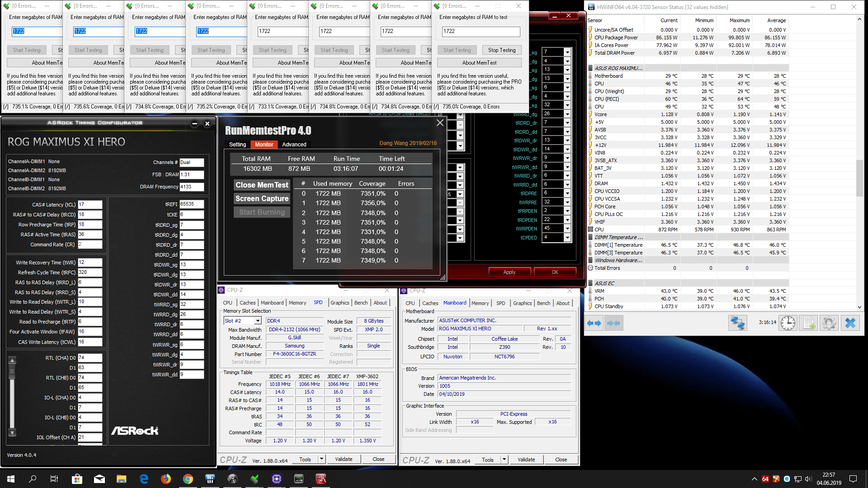
Task: Open Windows Start menu
Action: click(x=11, y=479)
